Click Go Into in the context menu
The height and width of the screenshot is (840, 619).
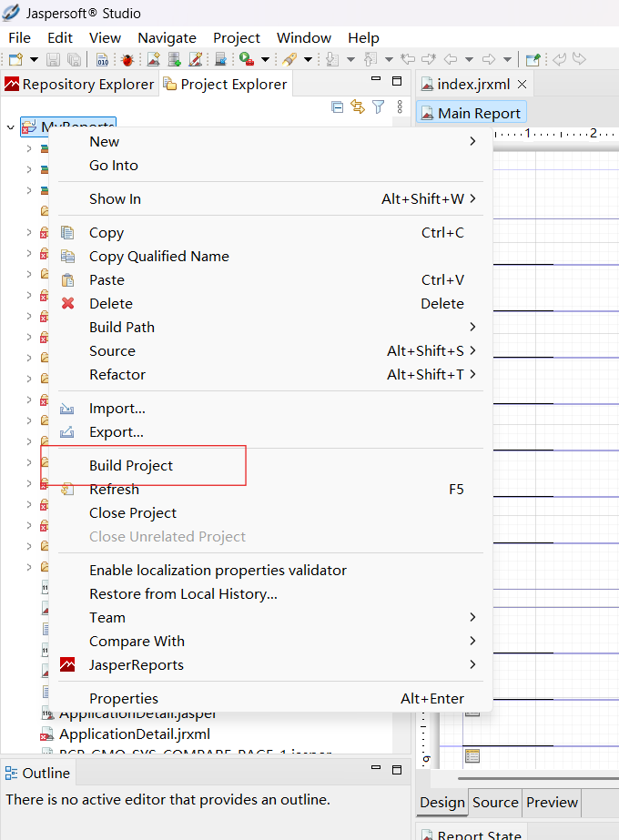pos(270,166)
